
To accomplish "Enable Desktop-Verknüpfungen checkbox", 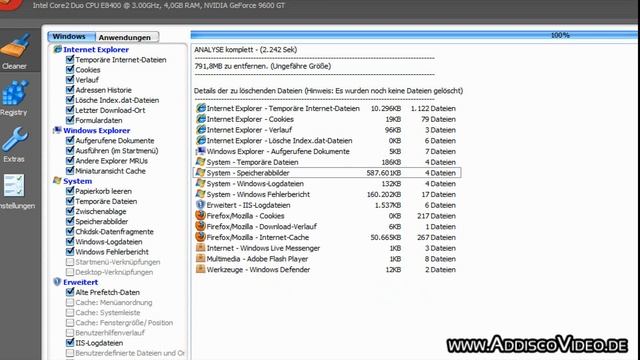I will (x=70, y=272).
